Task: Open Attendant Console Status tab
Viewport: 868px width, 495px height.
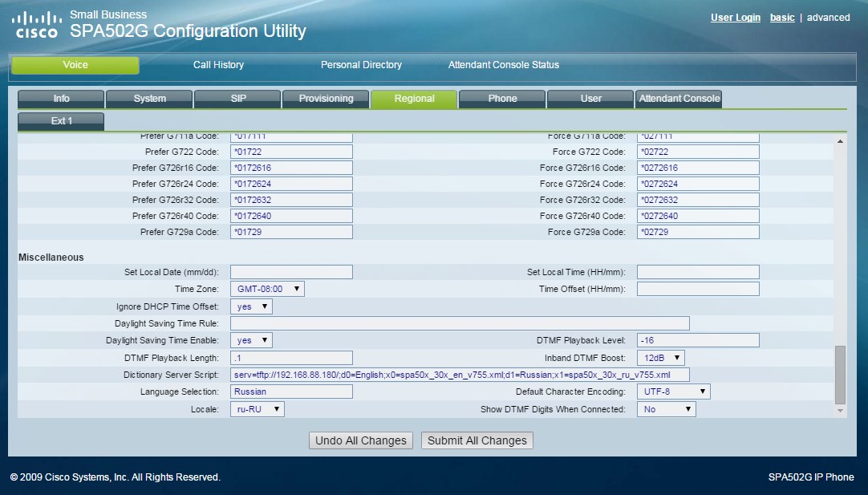Action: [503, 65]
